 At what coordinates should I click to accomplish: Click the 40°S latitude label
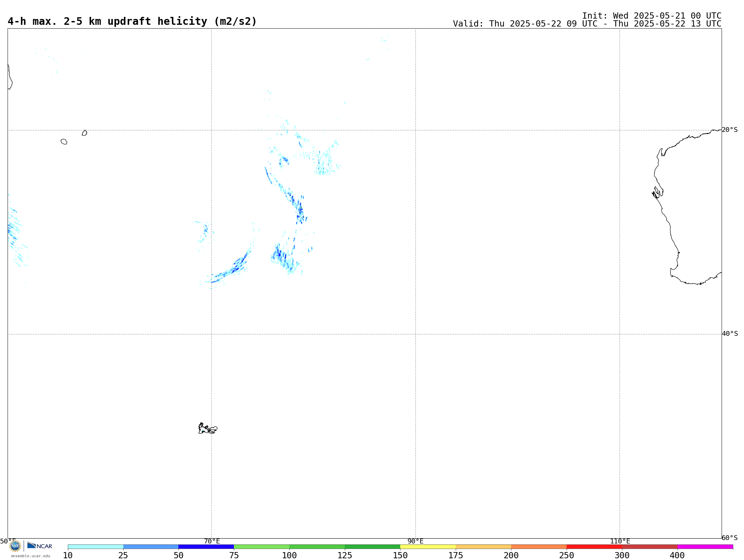tap(730, 334)
